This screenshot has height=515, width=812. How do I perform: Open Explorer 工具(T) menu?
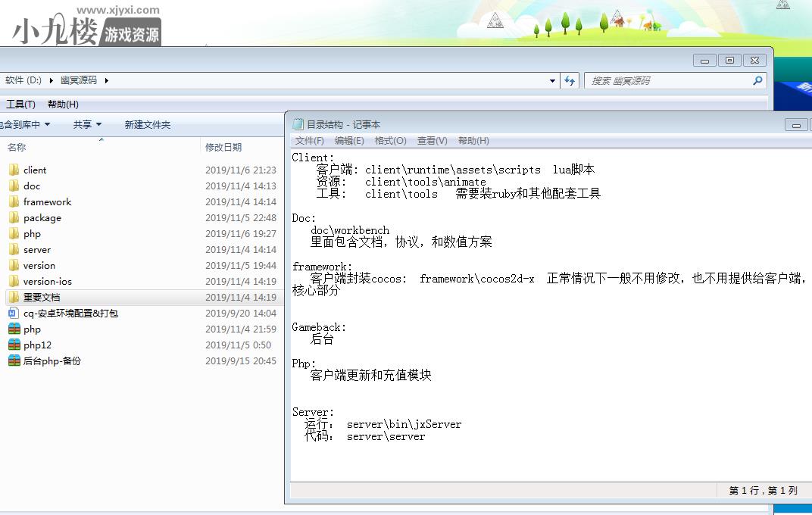pos(20,105)
